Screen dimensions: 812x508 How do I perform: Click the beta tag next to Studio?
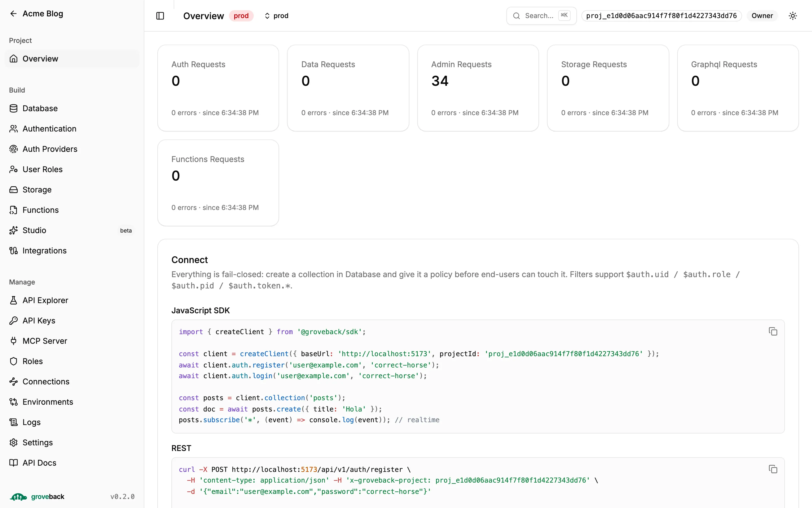pyautogui.click(x=126, y=231)
